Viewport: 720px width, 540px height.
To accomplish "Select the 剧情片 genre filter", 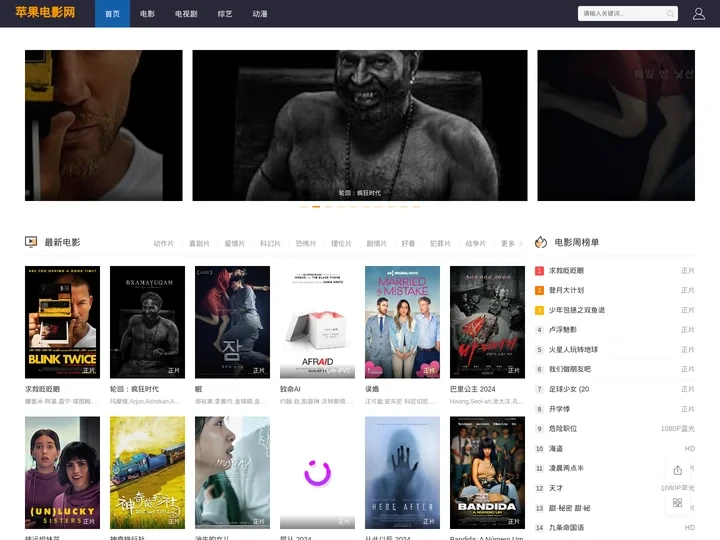I will click(x=377, y=243).
